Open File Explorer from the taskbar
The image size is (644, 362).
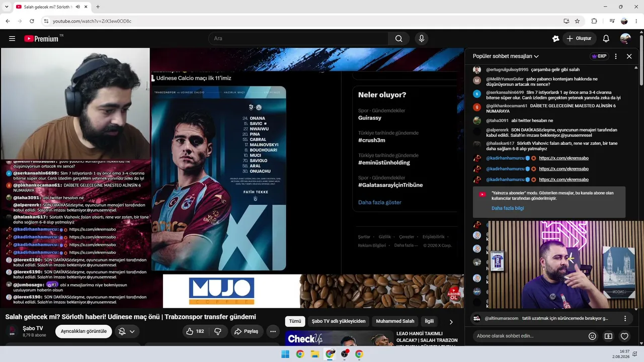click(x=315, y=354)
